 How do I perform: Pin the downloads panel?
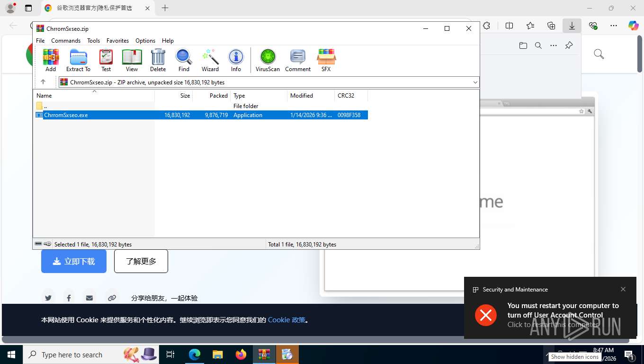click(569, 45)
